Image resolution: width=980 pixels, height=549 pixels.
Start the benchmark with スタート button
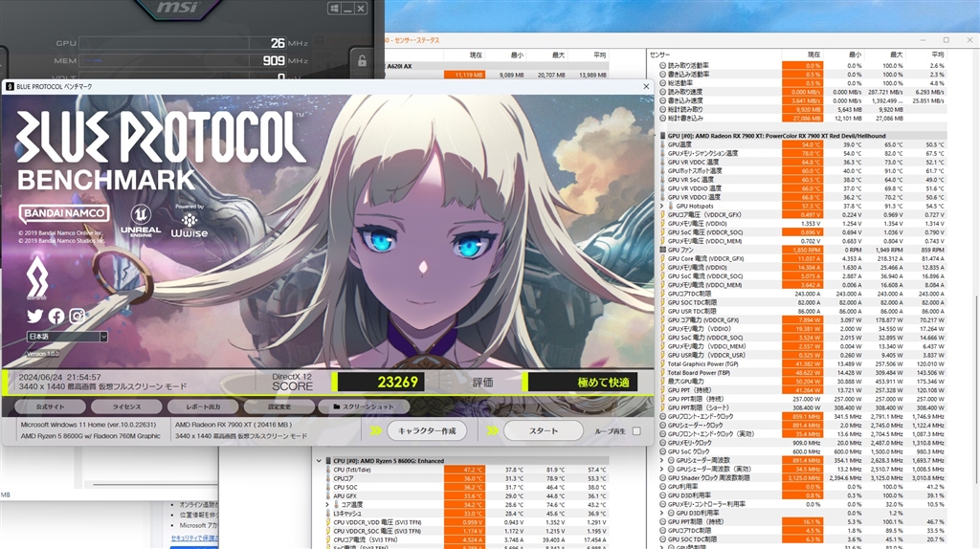click(x=544, y=431)
